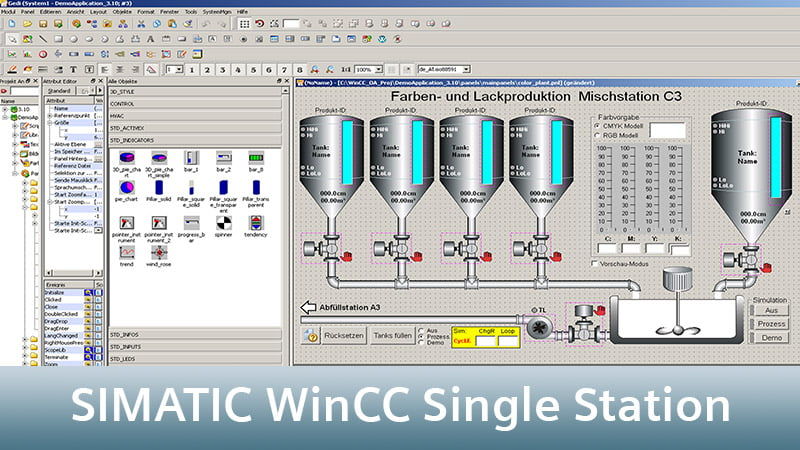Click the cyan level bar of first tank

(x=347, y=152)
